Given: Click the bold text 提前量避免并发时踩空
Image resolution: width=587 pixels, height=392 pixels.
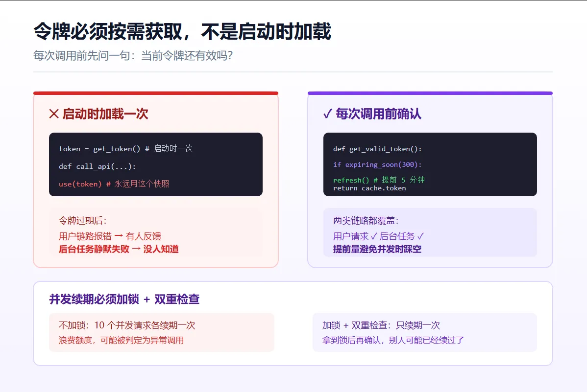Looking at the screenshot, I should click(377, 249).
